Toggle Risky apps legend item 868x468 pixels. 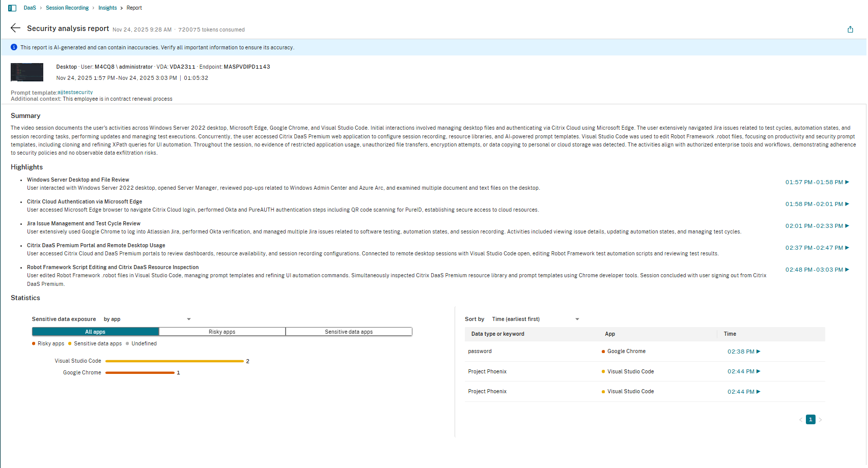(48, 344)
